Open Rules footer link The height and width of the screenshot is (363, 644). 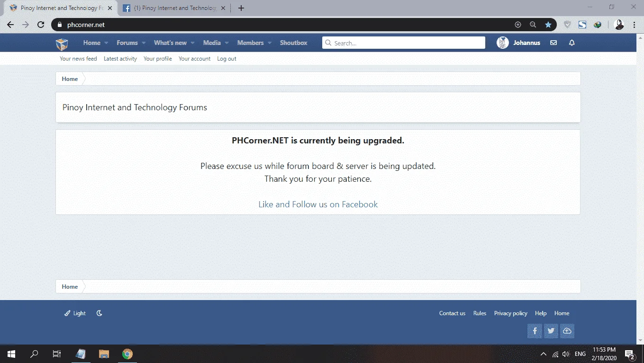tap(480, 313)
